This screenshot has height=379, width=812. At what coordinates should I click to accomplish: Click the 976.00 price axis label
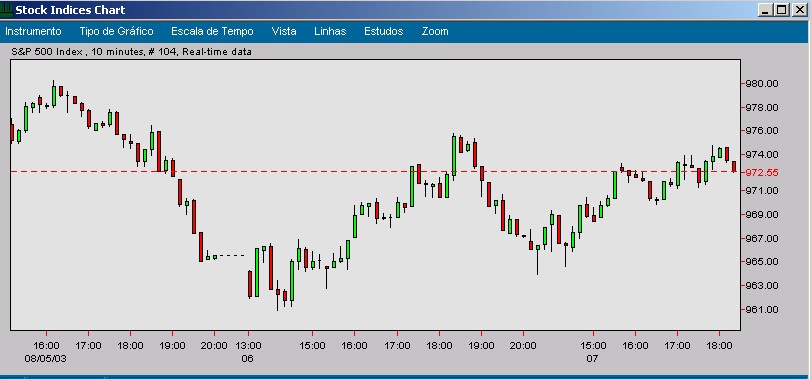click(762, 130)
